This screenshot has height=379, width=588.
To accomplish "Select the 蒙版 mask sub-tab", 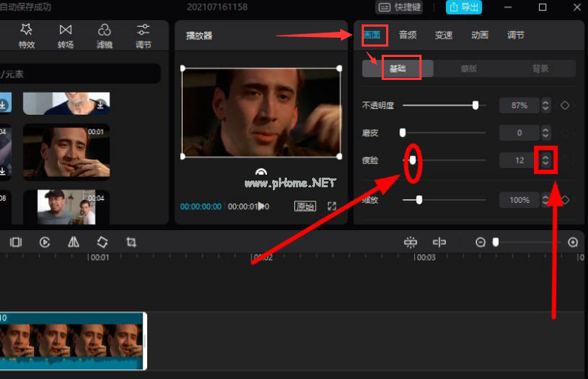I will [x=469, y=69].
